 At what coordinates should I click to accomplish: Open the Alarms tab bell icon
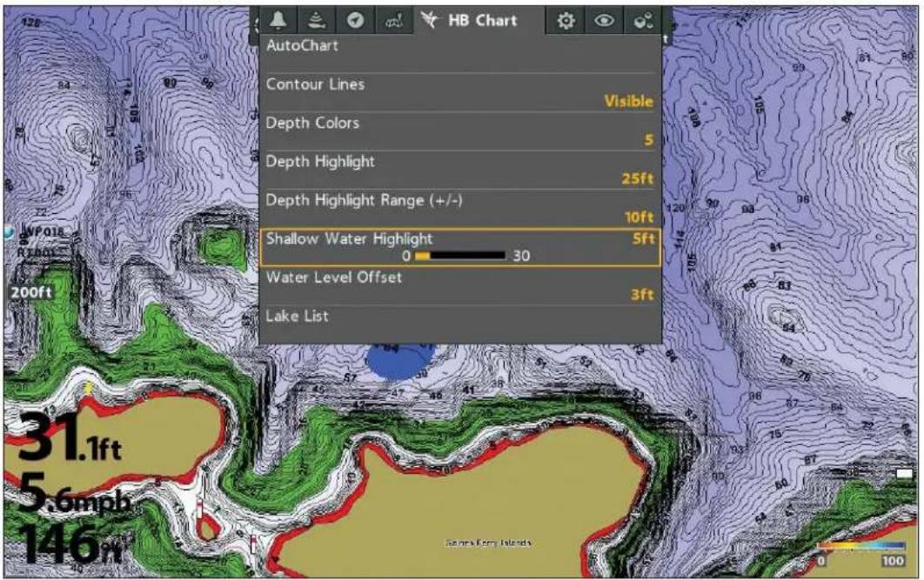coord(278,21)
